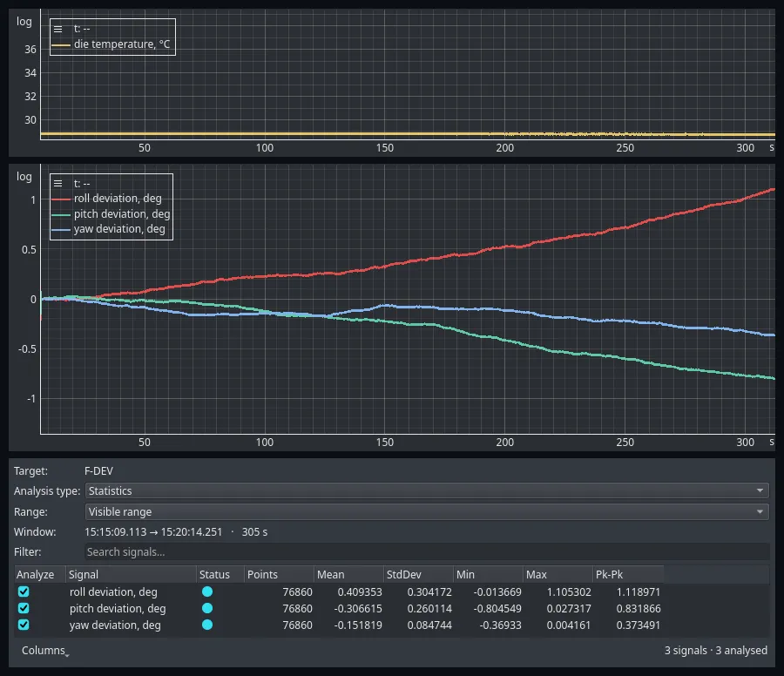Open the Analysis type dropdown
The height and width of the screenshot is (676, 784).
point(427,490)
